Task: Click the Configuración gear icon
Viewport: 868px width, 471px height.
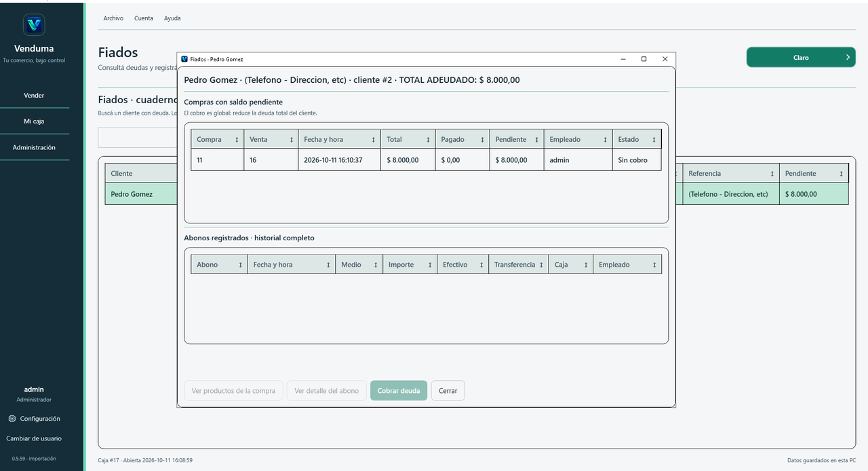Action: (12, 419)
